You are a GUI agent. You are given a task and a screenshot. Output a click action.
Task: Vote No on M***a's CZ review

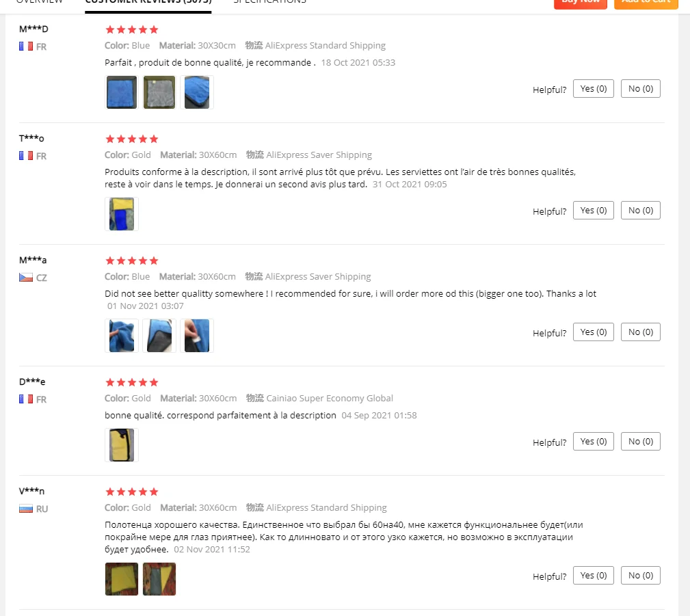click(640, 332)
